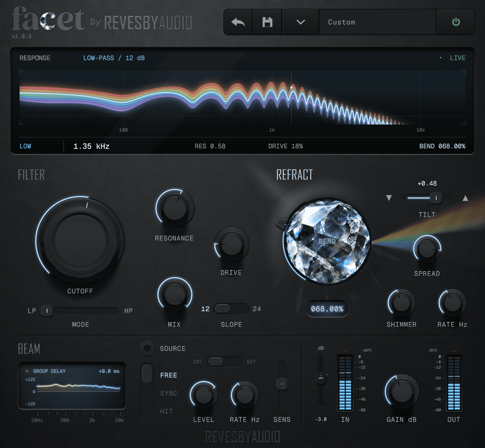The height and width of the screenshot is (448, 485).
Task: Click the 1.35 kHz frequency readout
Action: click(x=92, y=146)
